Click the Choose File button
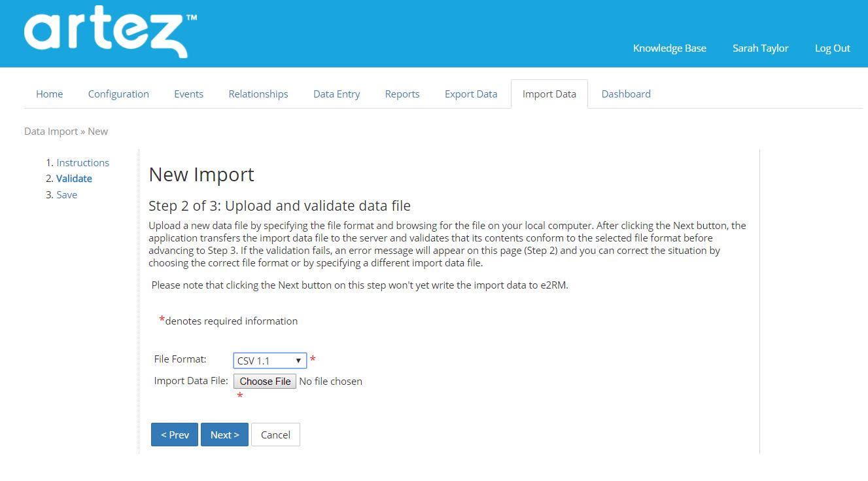The width and height of the screenshot is (868, 481). coord(265,381)
